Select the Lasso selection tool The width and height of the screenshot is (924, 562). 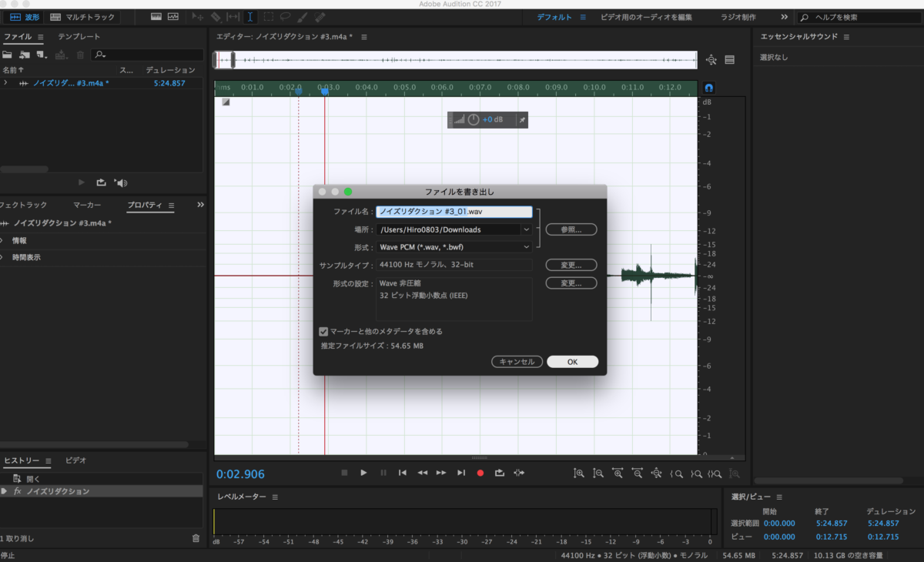[x=285, y=16]
